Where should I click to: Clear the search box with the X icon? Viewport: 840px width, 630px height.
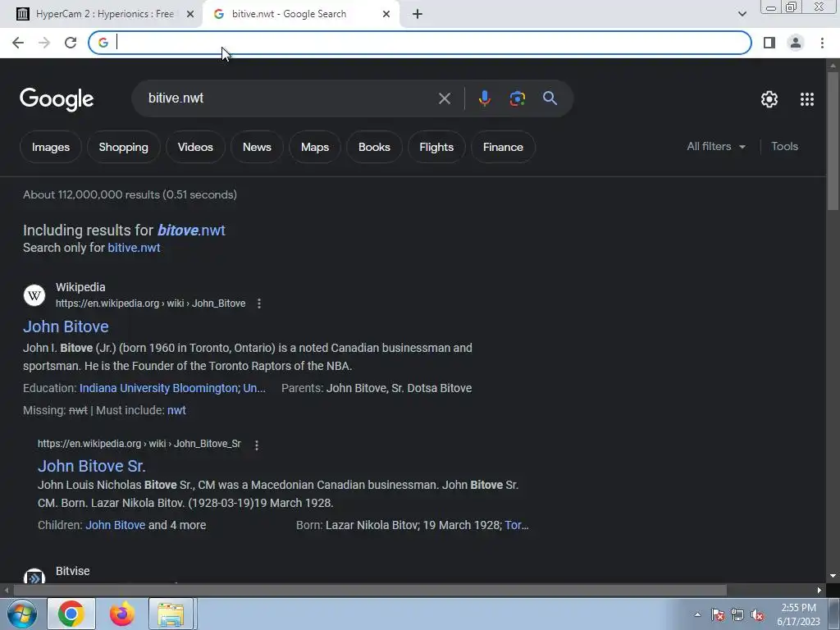click(444, 98)
